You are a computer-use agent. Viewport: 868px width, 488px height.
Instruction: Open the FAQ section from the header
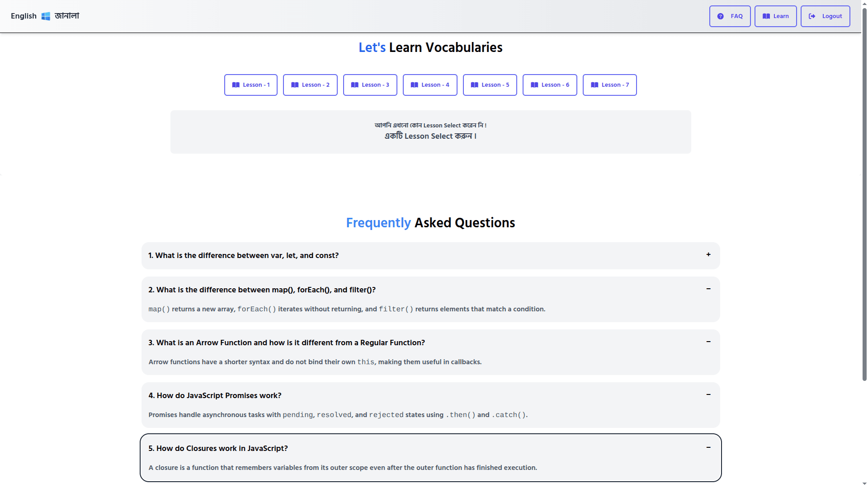(x=730, y=16)
